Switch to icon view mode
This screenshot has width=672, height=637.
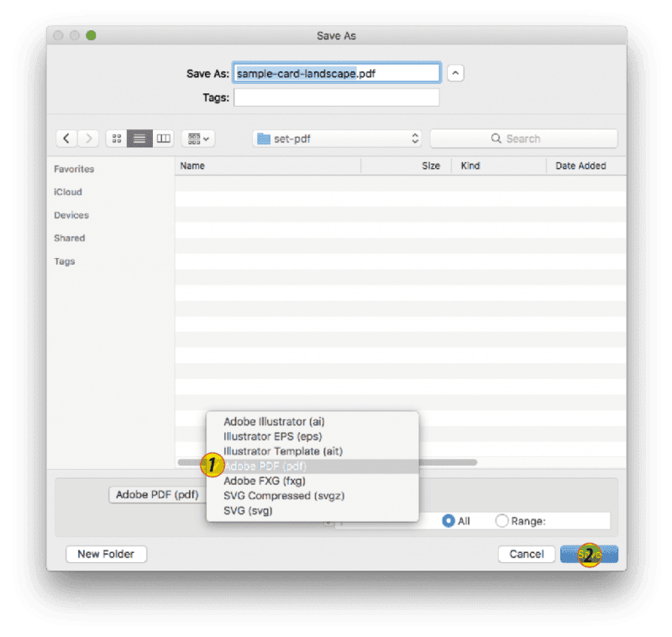coord(117,139)
